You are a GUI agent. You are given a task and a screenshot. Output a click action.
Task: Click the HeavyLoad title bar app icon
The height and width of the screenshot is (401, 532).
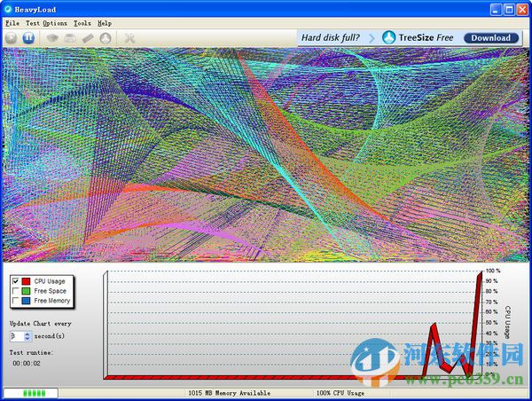pos(8,9)
